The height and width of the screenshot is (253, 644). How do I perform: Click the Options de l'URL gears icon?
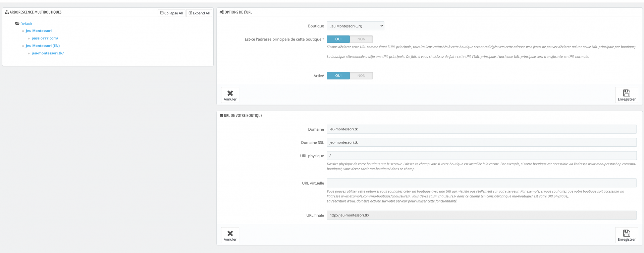point(221,12)
